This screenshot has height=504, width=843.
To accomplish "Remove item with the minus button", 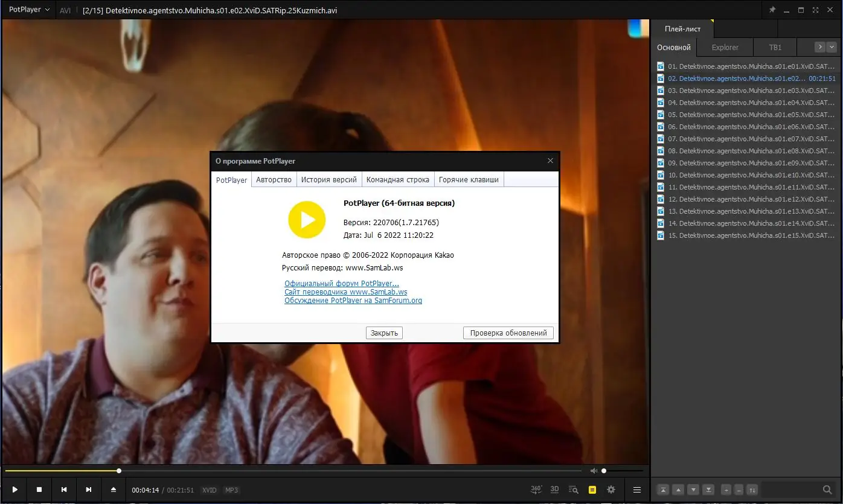I will click(x=739, y=490).
